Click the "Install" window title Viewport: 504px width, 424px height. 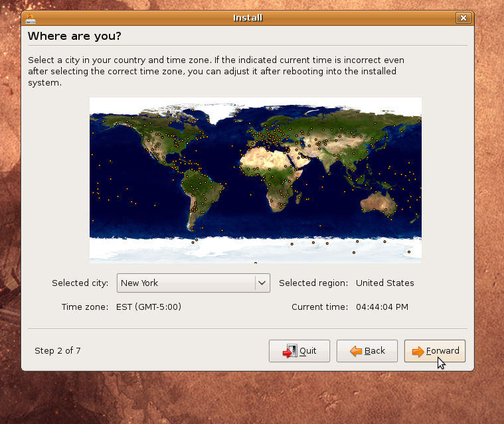248,18
